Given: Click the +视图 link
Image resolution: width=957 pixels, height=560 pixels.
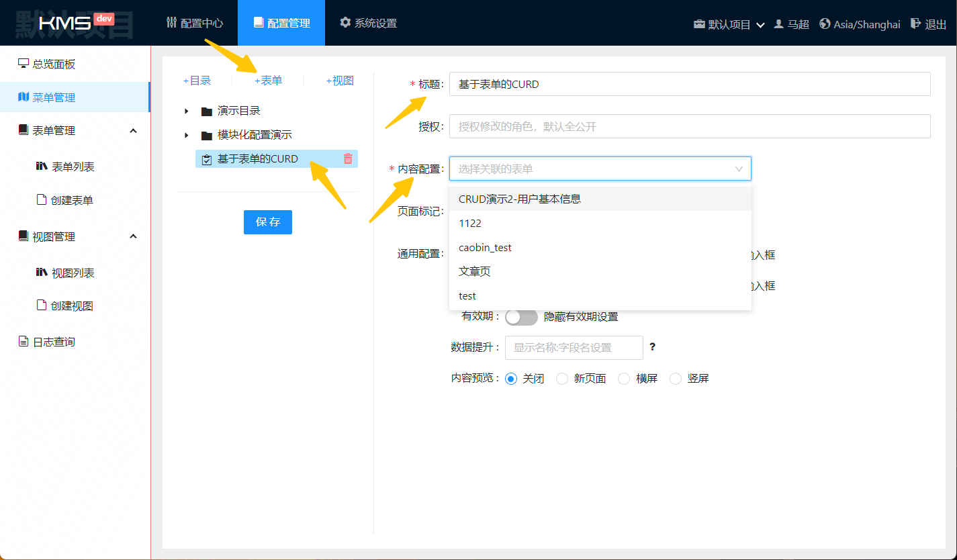Looking at the screenshot, I should (340, 81).
